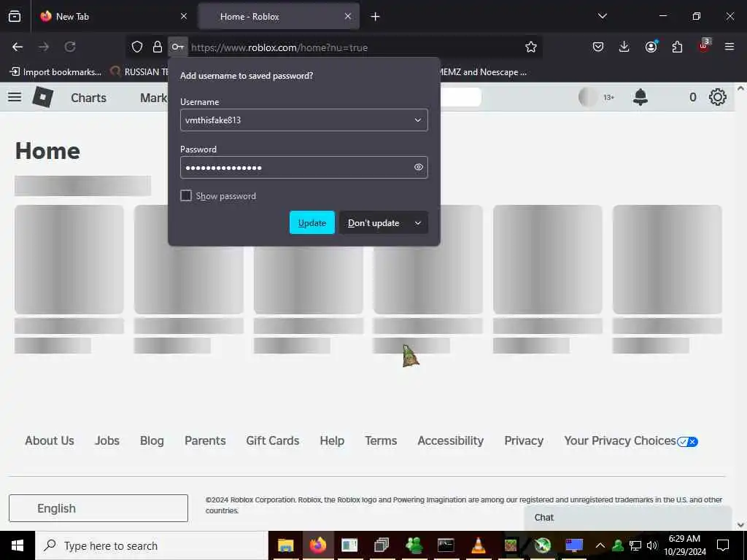Open the Terms footer link

[x=381, y=441]
